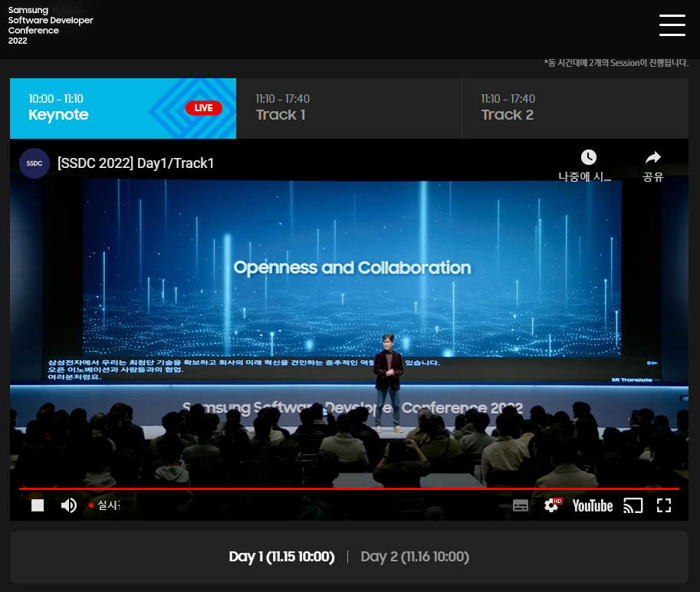700x592 pixels.
Task: Open the hamburger menu
Action: point(672,25)
